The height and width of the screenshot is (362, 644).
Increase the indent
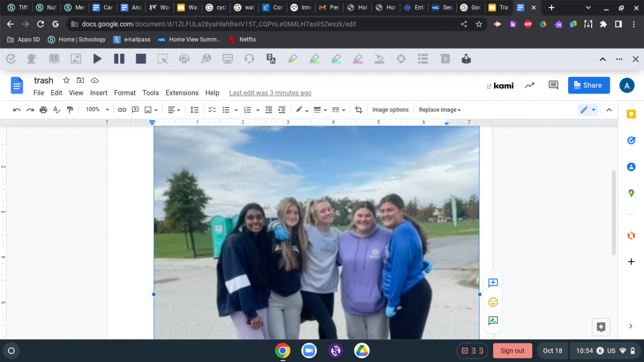tap(282, 110)
